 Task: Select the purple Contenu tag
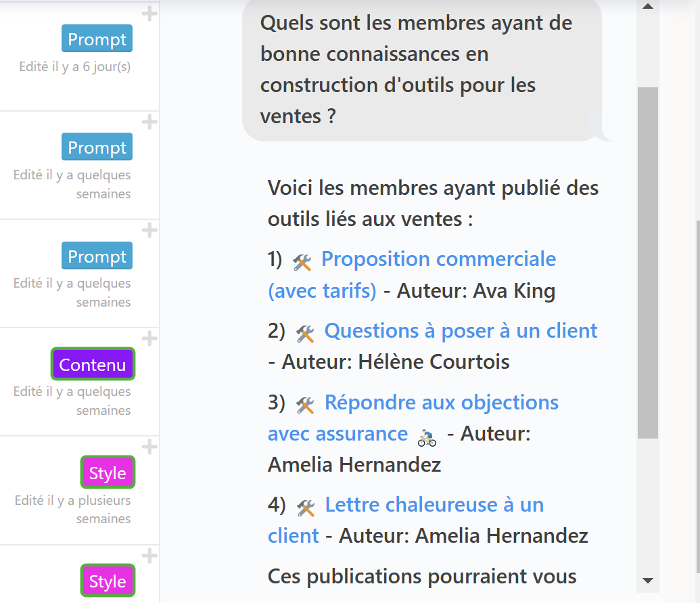[93, 365]
